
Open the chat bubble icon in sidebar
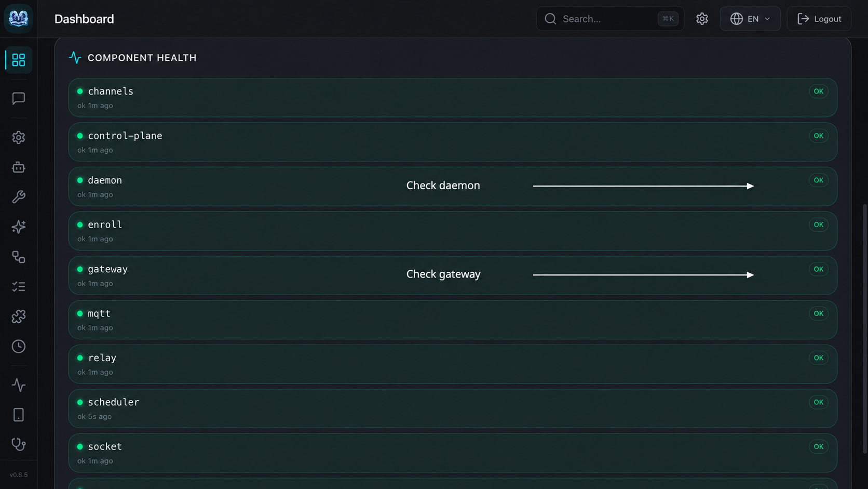19,98
